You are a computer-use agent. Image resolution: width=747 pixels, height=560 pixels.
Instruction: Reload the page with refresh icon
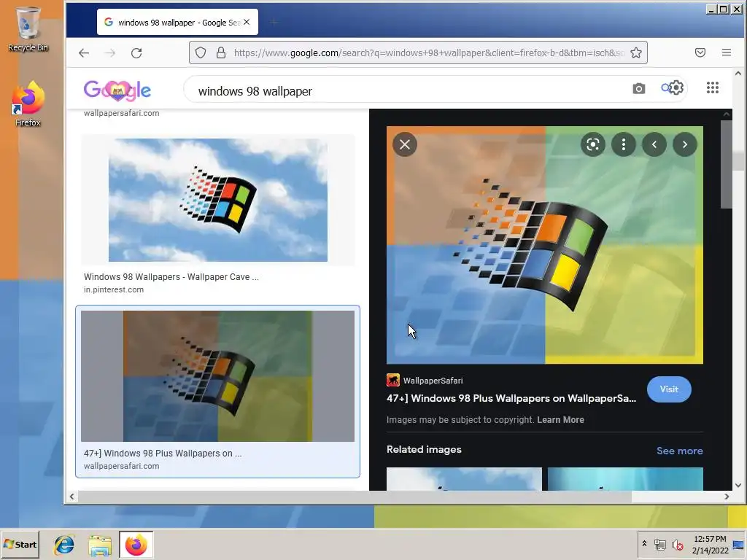136,52
